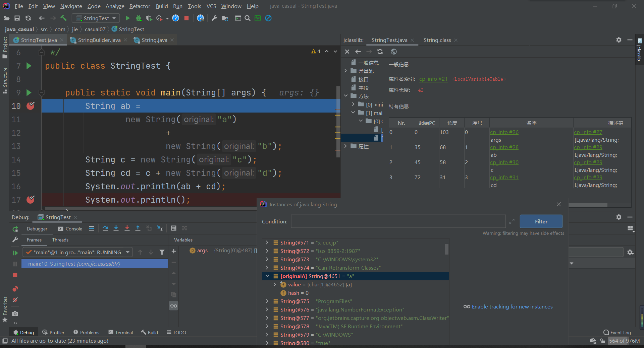Screen dimensions: 644x348
Task: Run StringTest with coverage
Action: pos(149,18)
